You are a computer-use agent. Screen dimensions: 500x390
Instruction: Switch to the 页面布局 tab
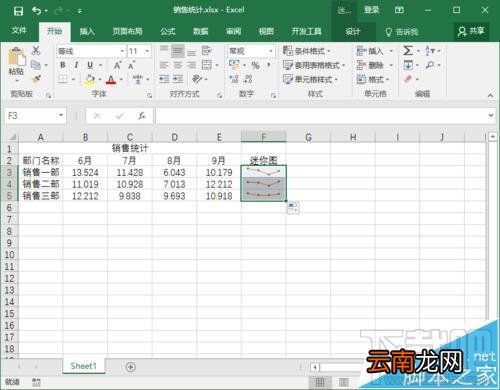(127, 31)
